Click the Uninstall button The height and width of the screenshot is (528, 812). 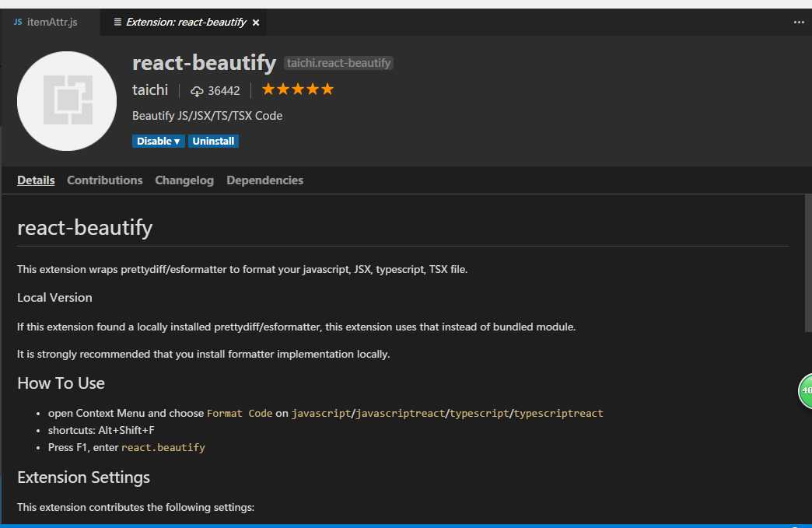click(x=213, y=142)
